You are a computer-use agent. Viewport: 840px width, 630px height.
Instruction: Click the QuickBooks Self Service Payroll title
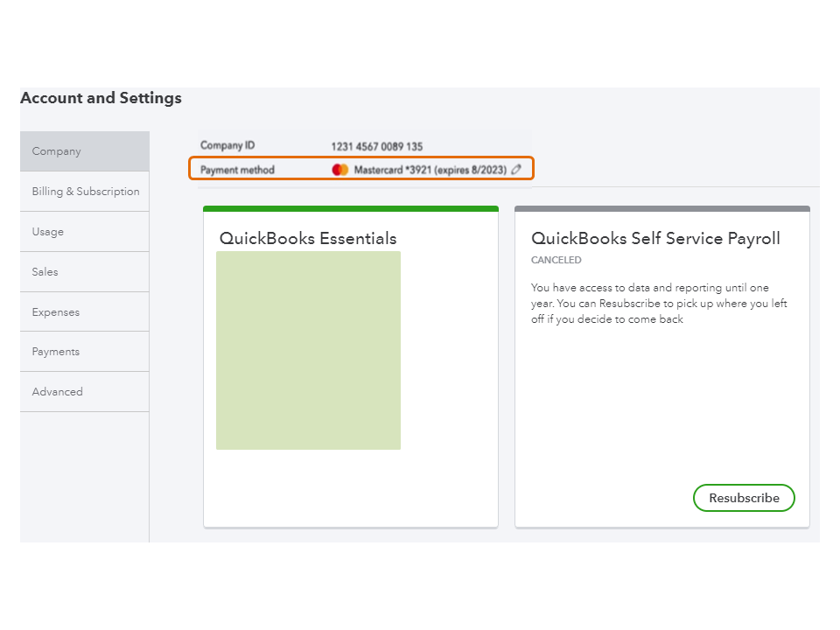[x=655, y=238]
